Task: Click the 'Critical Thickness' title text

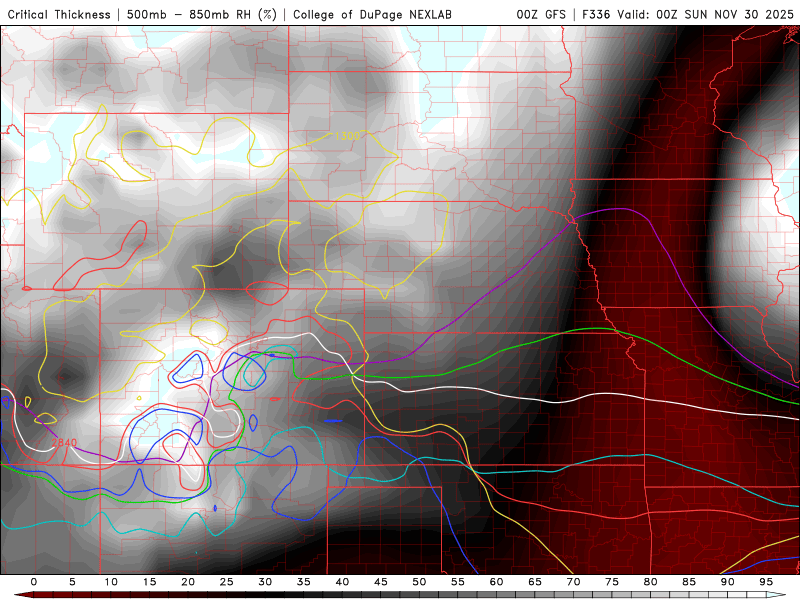Action: (59, 14)
